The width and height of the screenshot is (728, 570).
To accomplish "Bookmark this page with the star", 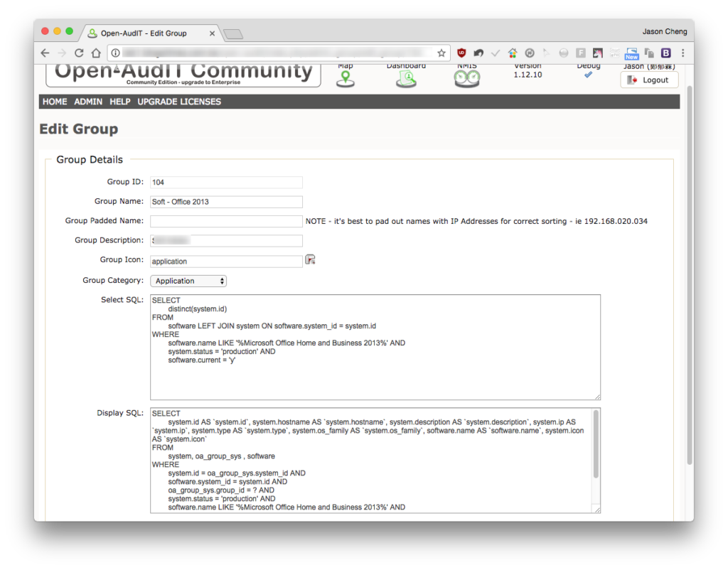I will [x=441, y=53].
